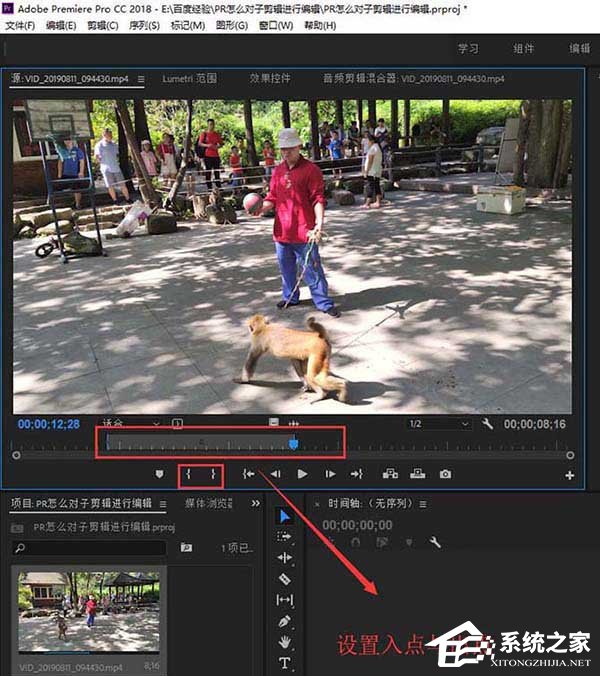Open the 文件(F) menu
This screenshot has width=600, height=676.
pos(20,26)
